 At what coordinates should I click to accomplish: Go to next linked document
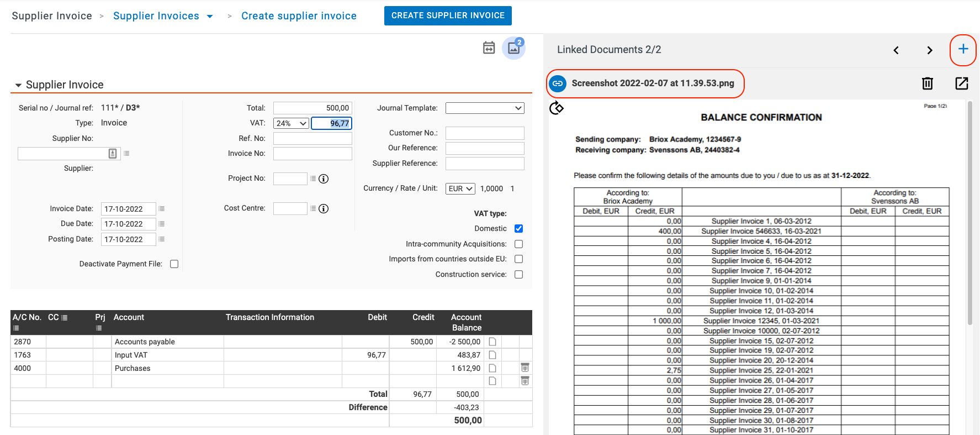(x=930, y=50)
